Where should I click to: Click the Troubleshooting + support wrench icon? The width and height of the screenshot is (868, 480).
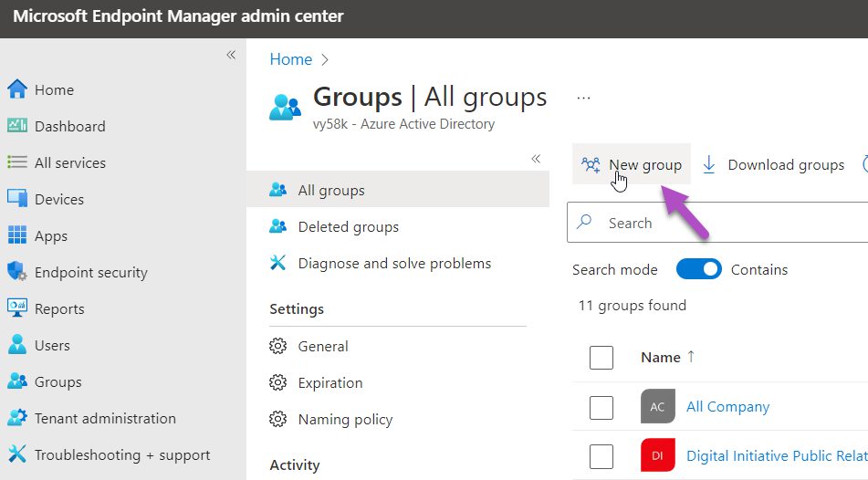click(17, 454)
